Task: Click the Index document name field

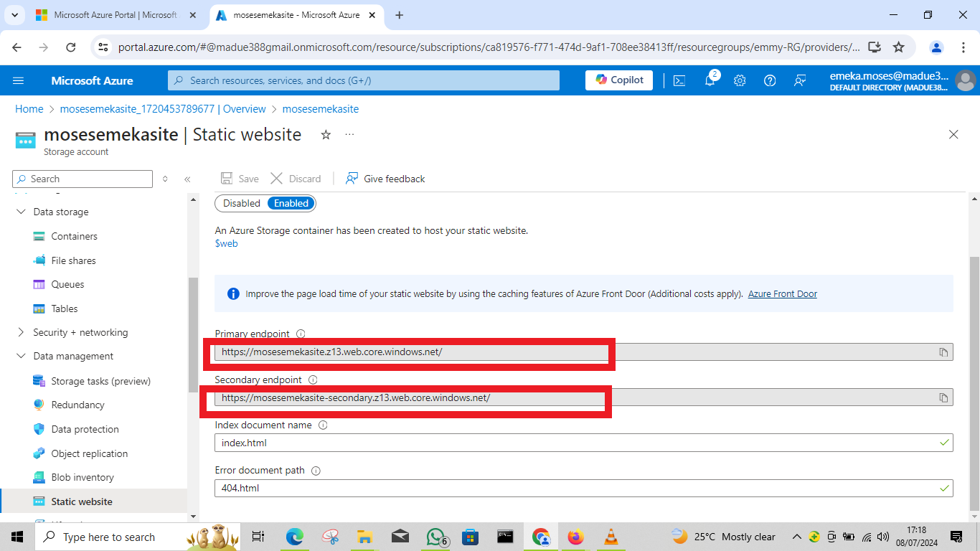Action: [x=584, y=443]
